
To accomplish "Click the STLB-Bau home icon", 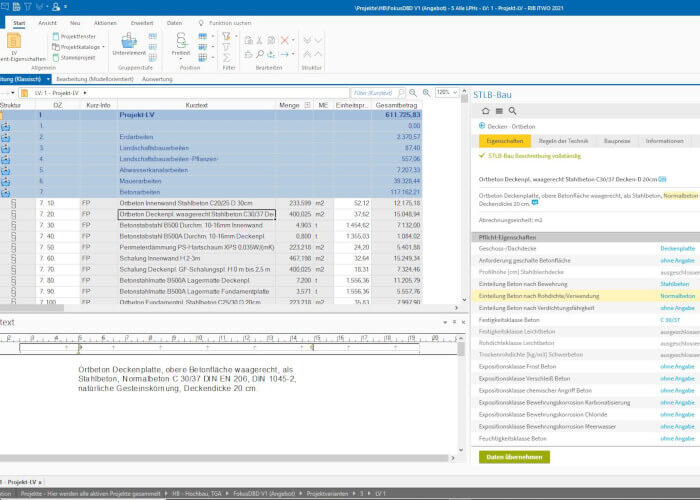I will pyautogui.click(x=486, y=111).
